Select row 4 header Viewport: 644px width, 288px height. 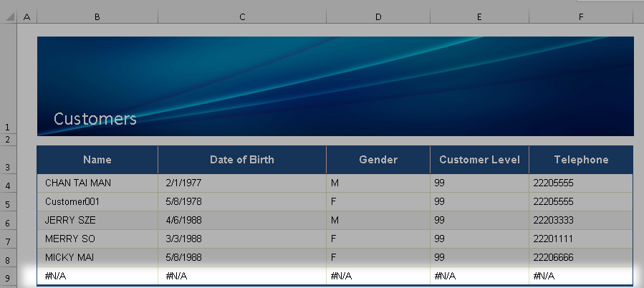(9, 186)
